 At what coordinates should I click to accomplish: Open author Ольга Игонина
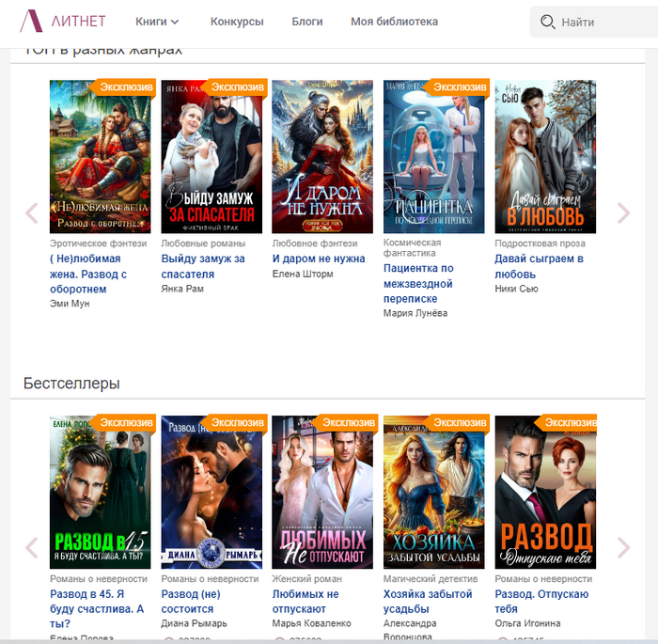[527, 623]
